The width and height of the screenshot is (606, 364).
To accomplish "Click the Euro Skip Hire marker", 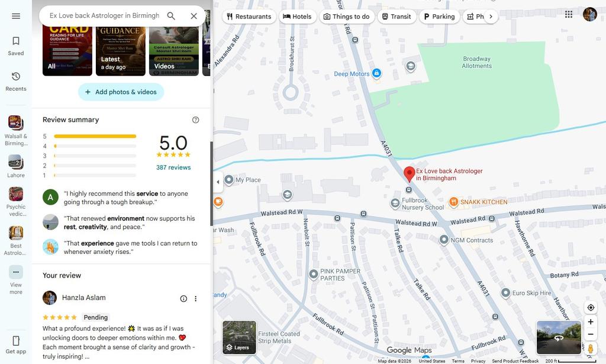I will [505, 293].
